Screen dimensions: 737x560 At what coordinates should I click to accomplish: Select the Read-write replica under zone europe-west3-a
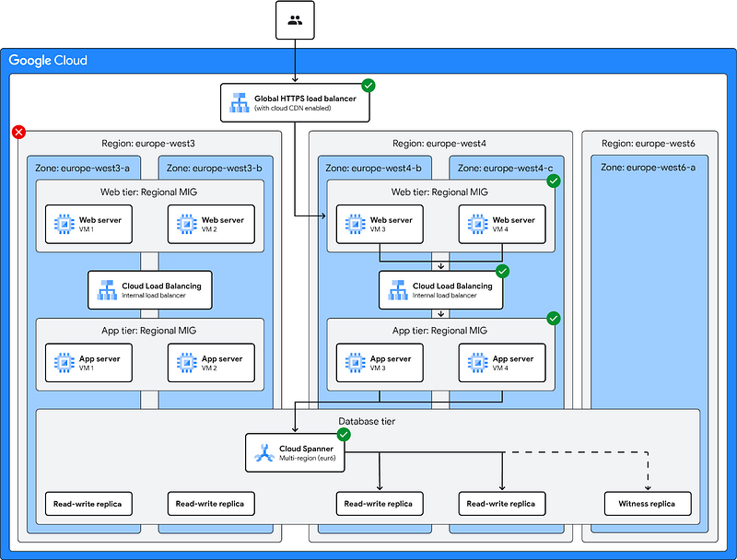click(88, 504)
